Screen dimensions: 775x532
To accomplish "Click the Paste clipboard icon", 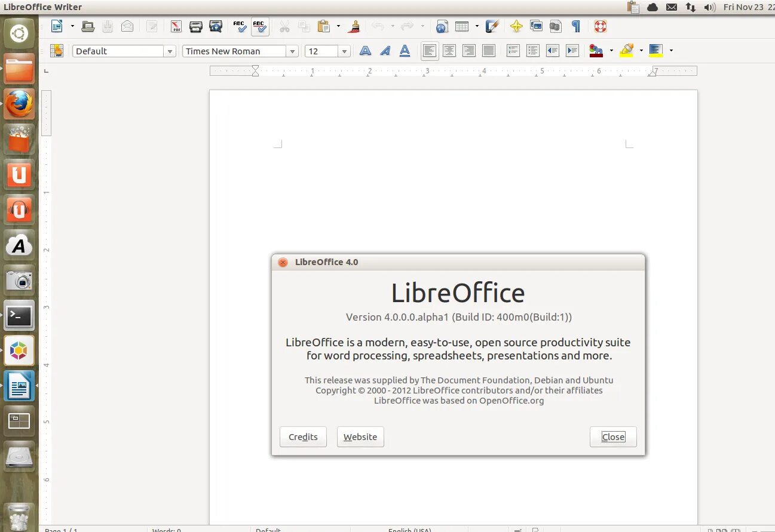I will pyautogui.click(x=323, y=26).
